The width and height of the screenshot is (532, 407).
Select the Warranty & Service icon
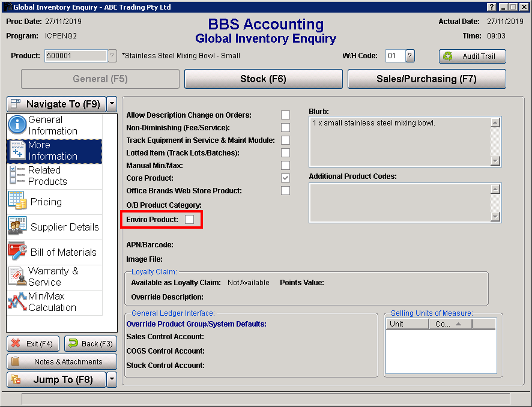click(17, 277)
